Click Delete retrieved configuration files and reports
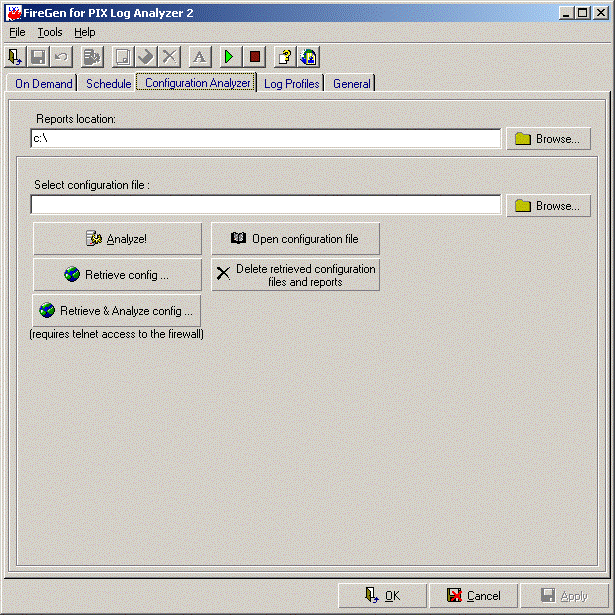This screenshot has width=615, height=615. pos(295,275)
